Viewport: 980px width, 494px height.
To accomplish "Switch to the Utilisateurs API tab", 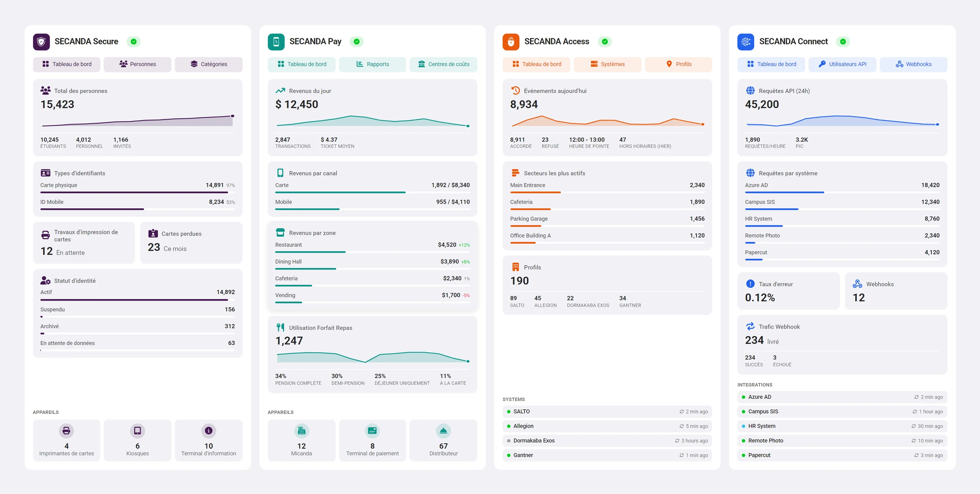I will (842, 64).
